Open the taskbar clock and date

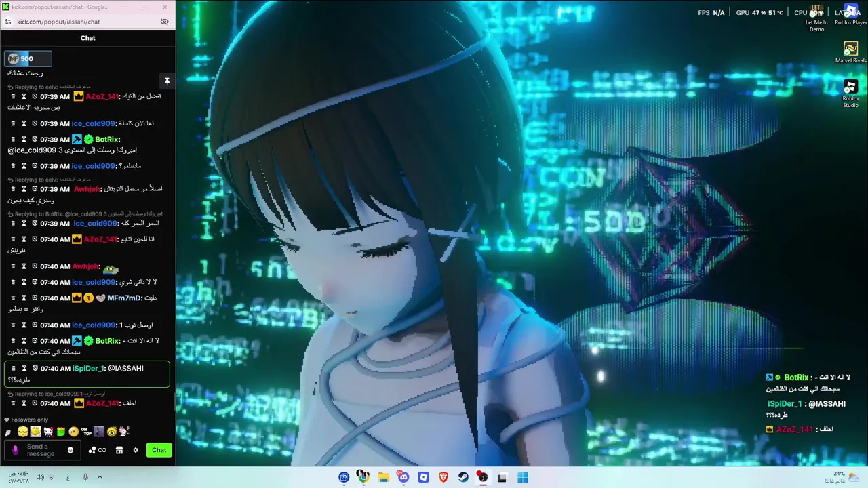point(19,477)
